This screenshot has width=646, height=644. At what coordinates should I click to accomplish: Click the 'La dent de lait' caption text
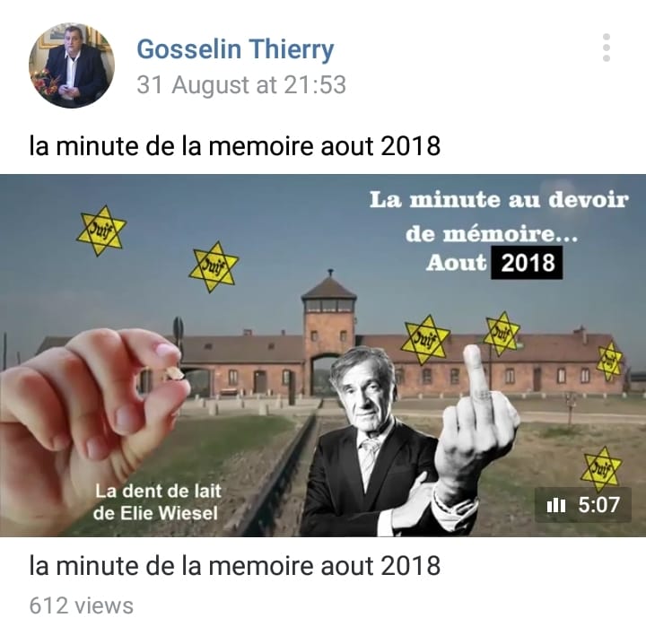[x=158, y=492]
